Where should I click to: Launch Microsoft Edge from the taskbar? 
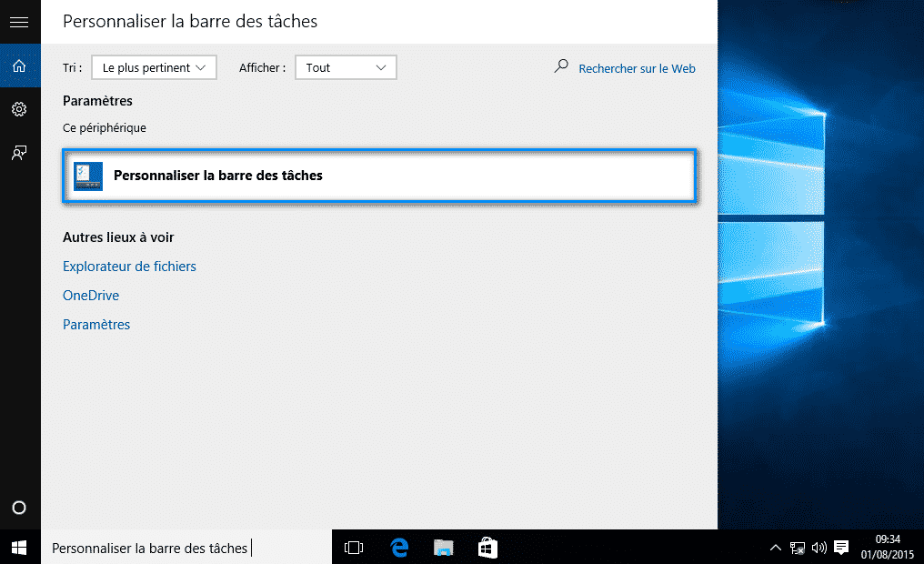(x=399, y=548)
